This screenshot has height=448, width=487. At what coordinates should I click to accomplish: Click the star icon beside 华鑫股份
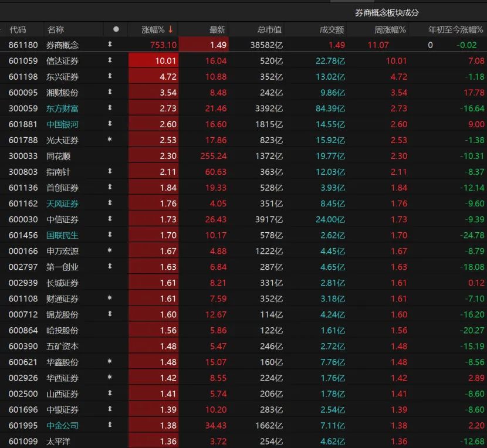point(110,361)
